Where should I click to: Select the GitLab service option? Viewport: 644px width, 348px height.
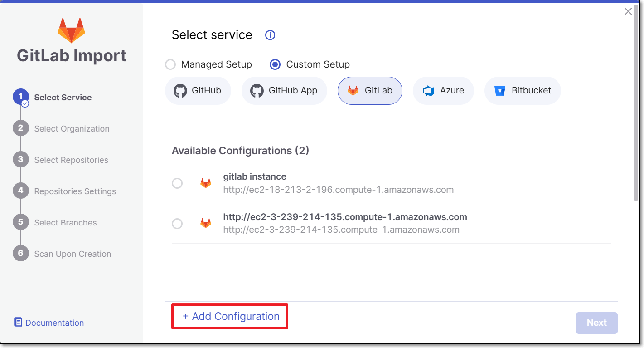[370, 91]
